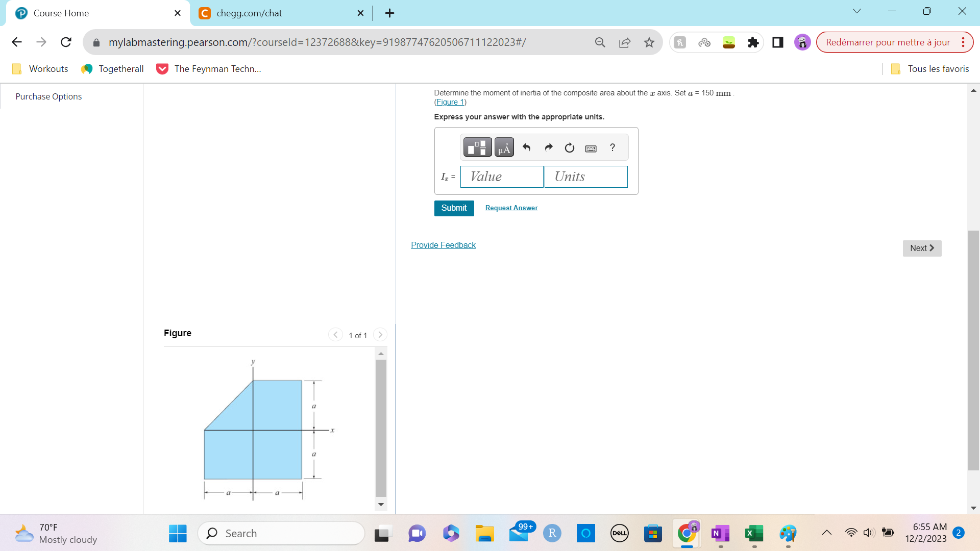
Task: Open the Forest extension icon
Action: (729, 42)
